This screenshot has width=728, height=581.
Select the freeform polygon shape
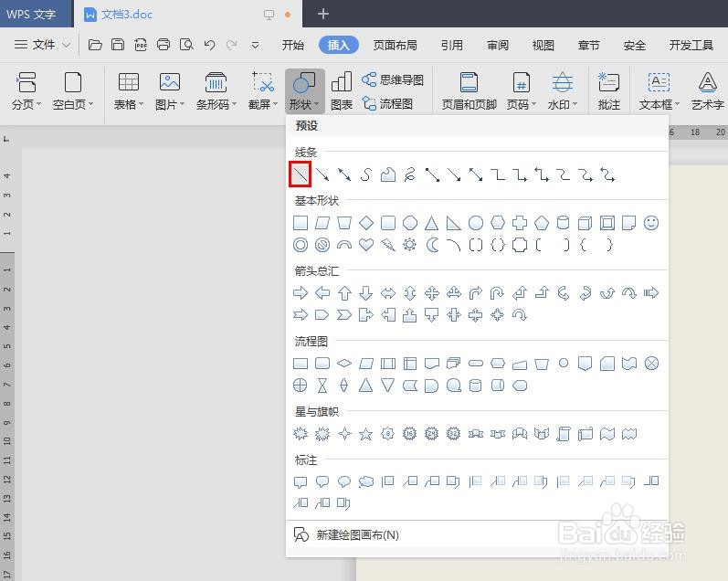coord(387,174)
